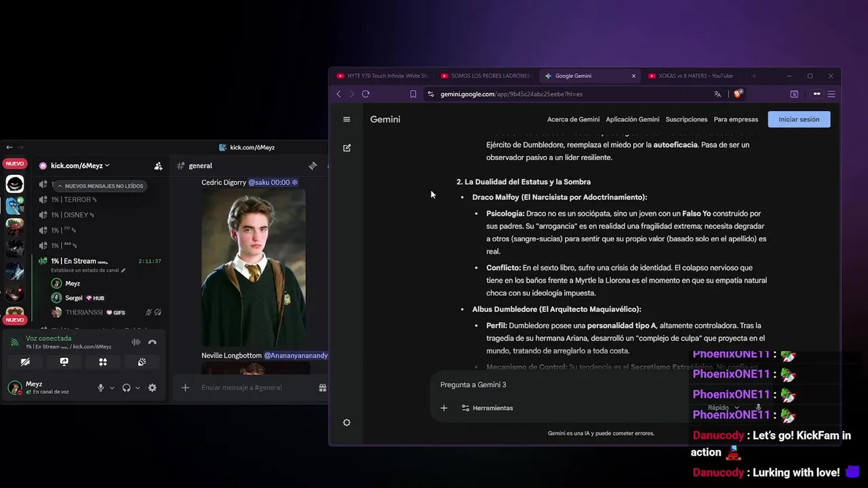
Task: Open the browser sidebar panel icon
Action: point(794,94)
